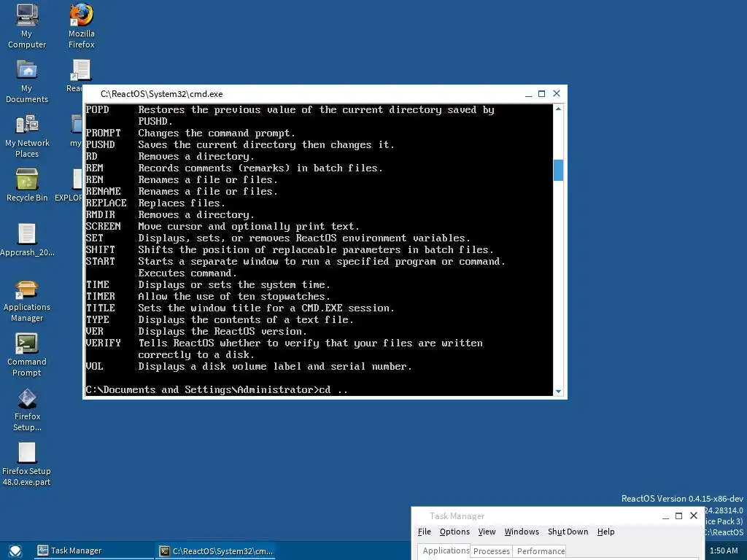Open the My Documents desktop icon
Image resolution: width=747 pixels, height=560 pixels.
point(27,82)
